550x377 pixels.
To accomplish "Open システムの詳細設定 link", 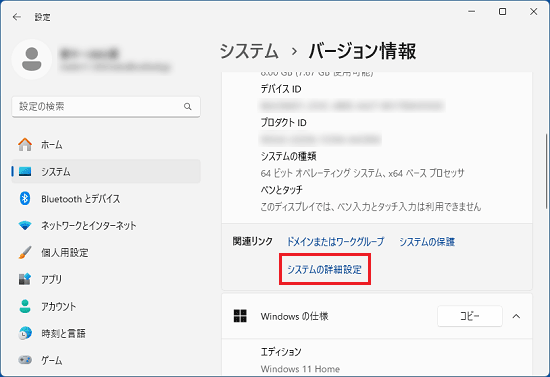I will click(324, 269).
